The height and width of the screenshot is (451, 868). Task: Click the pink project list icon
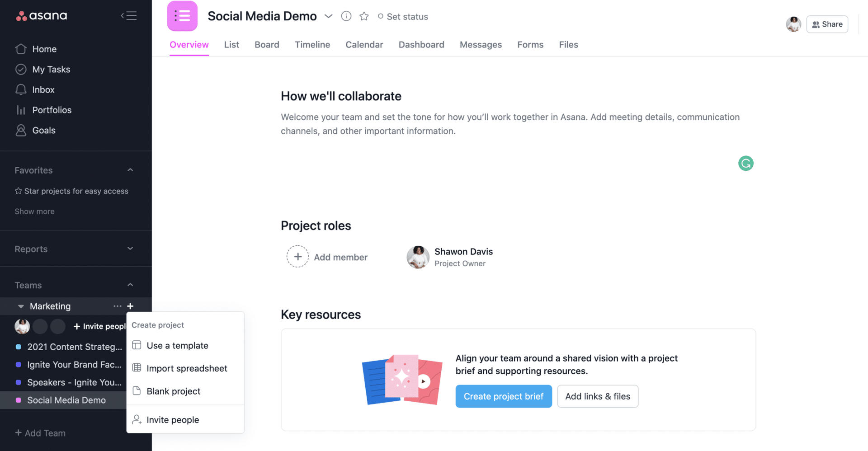[x=182, y=16]
